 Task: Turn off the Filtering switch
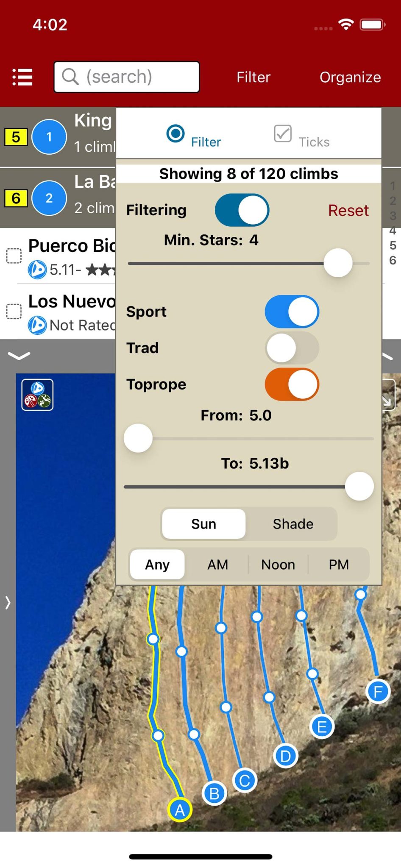pyautogui.click(x=242, y=210)
